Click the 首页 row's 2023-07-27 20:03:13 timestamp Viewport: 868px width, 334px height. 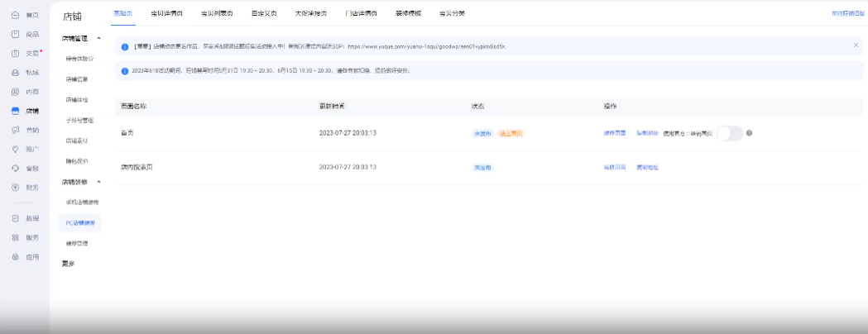(x=348, y=133)
